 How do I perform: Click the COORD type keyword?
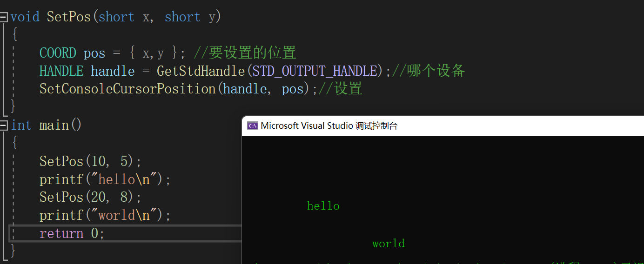point(58,53)
